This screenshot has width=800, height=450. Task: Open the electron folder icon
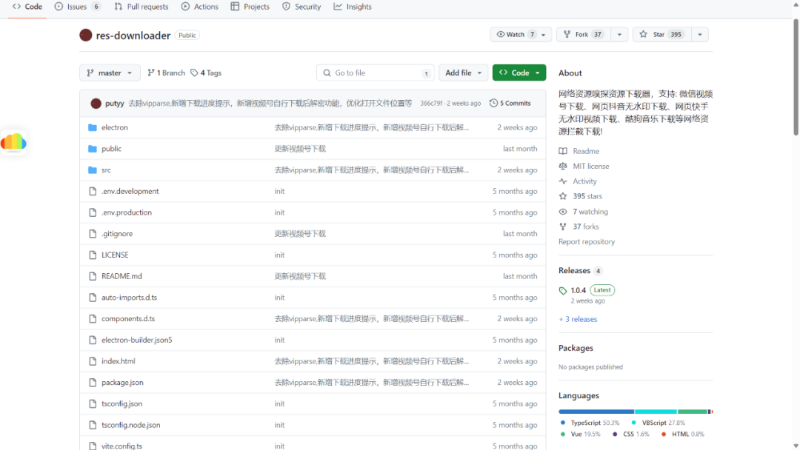point(92,128)
